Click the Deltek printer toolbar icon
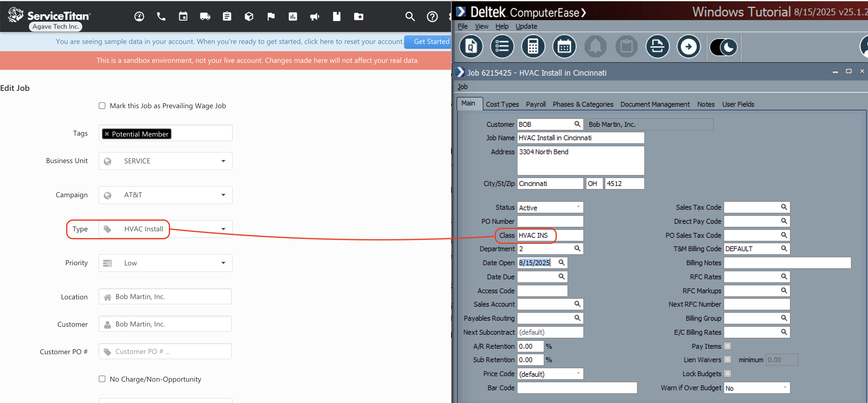868x403 pixels. tap(657, 47)
